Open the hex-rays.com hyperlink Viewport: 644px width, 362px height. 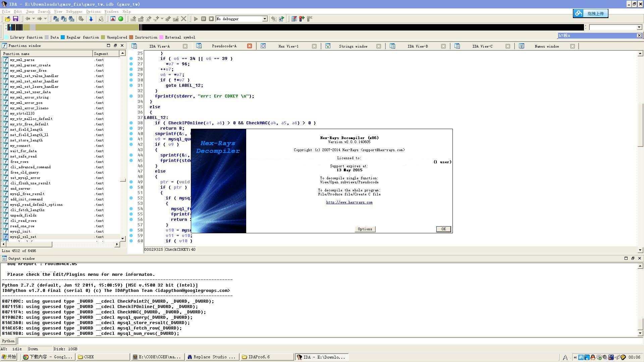(x=349, y=202)
